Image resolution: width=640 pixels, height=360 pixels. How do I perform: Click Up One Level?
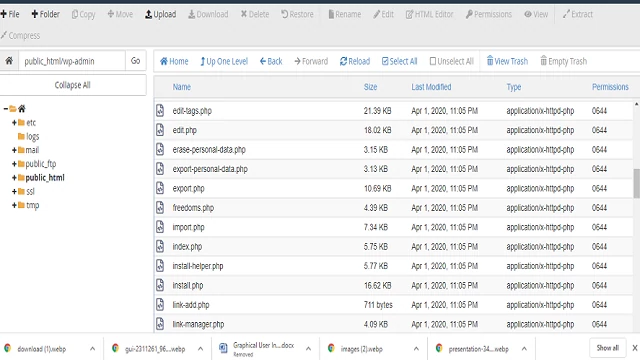pyautogui.click(x=224, y=61)
